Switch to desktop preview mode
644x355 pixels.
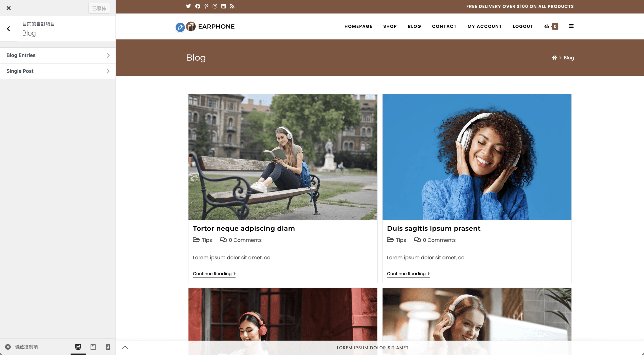point(78,347)
